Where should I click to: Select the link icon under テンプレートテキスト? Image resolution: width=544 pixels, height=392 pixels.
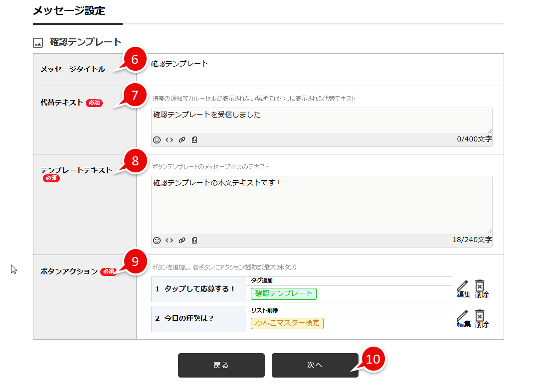[182, 240]
